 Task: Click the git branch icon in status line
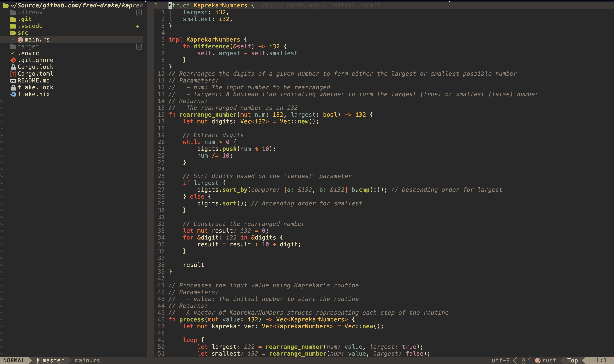coord(38,360)
